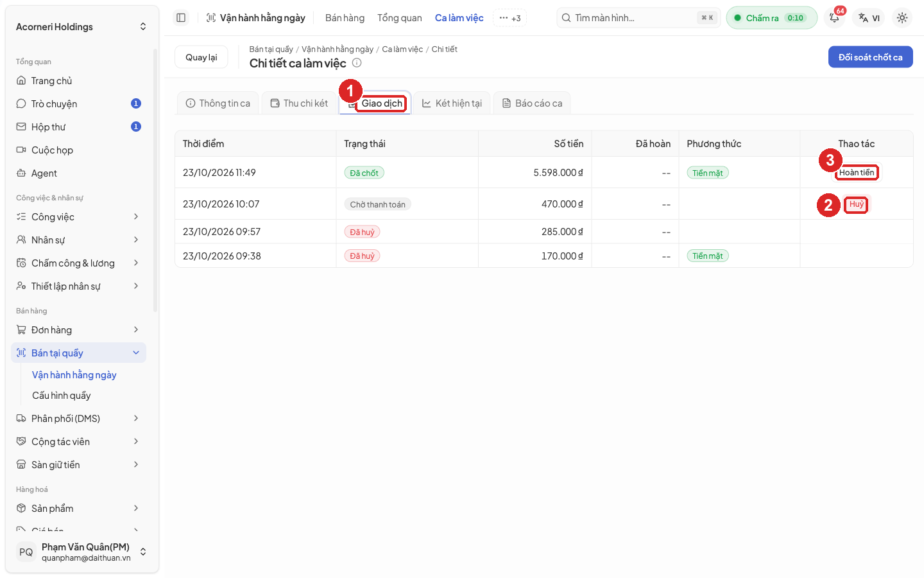This screenshot has width=924, height=578.
Task: Open the Ca làm việc top menu
Action: tap(459, 18)
